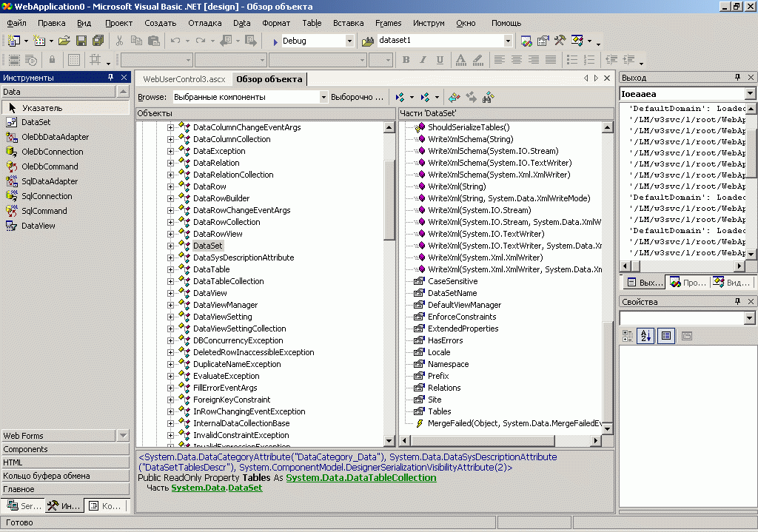
Task: Click the align left icon
Action: [500, 60]
